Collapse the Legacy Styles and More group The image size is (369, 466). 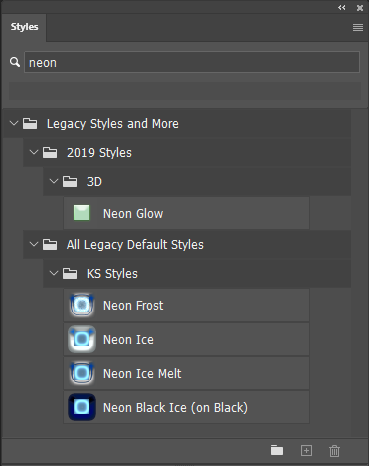point(14,123)
